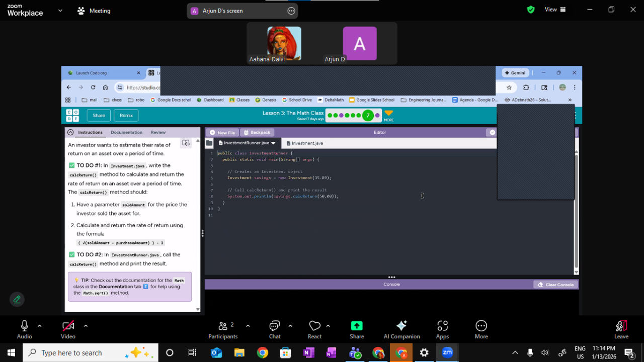The height and width of the screenshot is (362, 644).
Task: Click the Remix button
Action: 126,115
